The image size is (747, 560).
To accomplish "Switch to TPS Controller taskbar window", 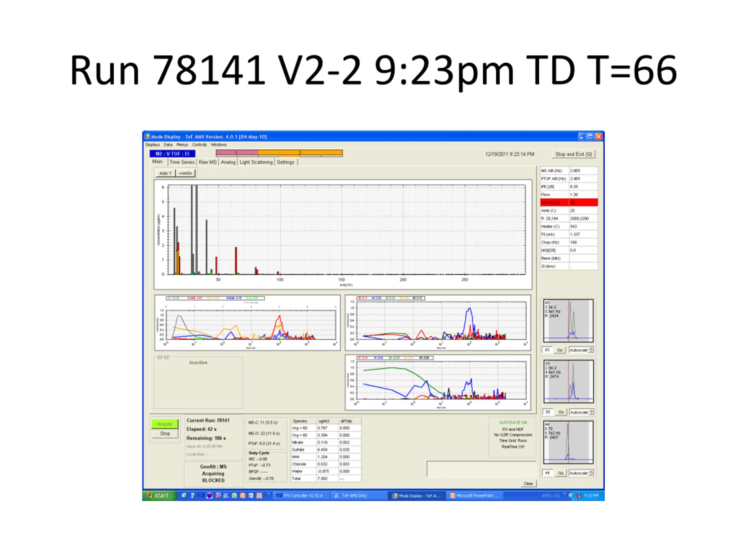I will click(300, 496).
